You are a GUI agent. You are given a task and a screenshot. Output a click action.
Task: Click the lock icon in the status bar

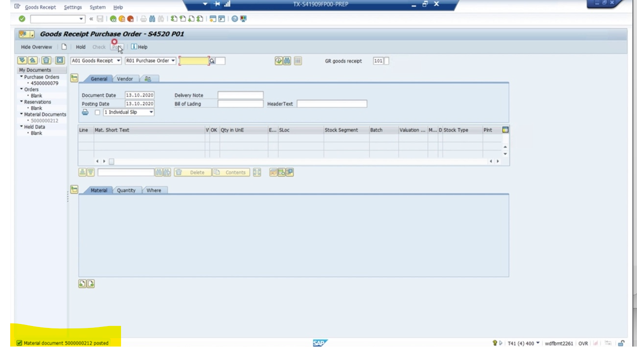click(621, 343)
